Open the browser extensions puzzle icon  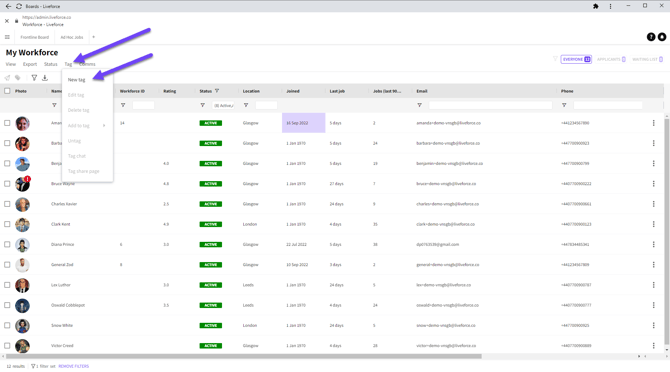tap(596, 6)
